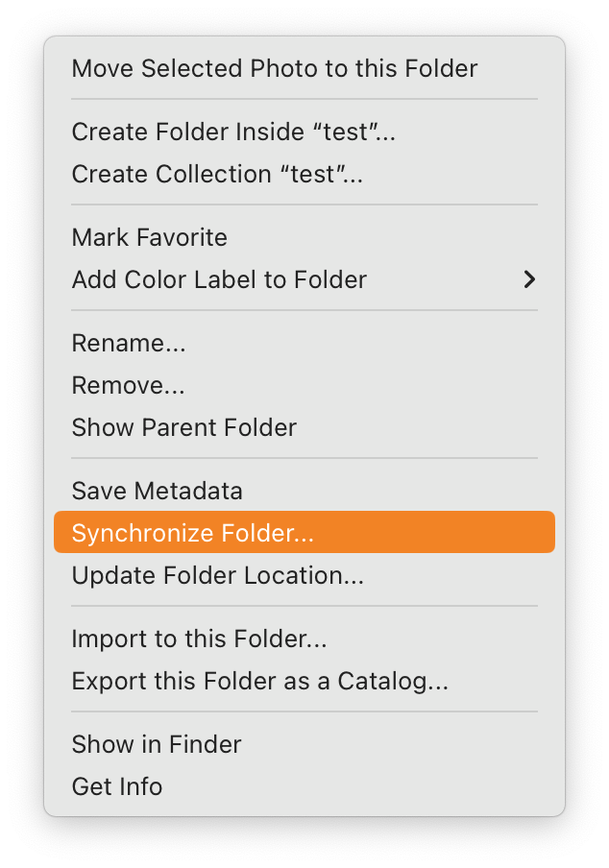Reveal the test folder in Finder
Screen dimensions: 609x868
(x=157, y=745)
